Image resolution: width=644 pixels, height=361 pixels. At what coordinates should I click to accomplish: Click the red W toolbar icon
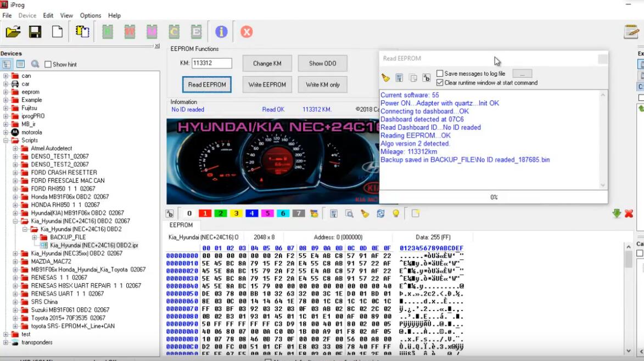130,32
